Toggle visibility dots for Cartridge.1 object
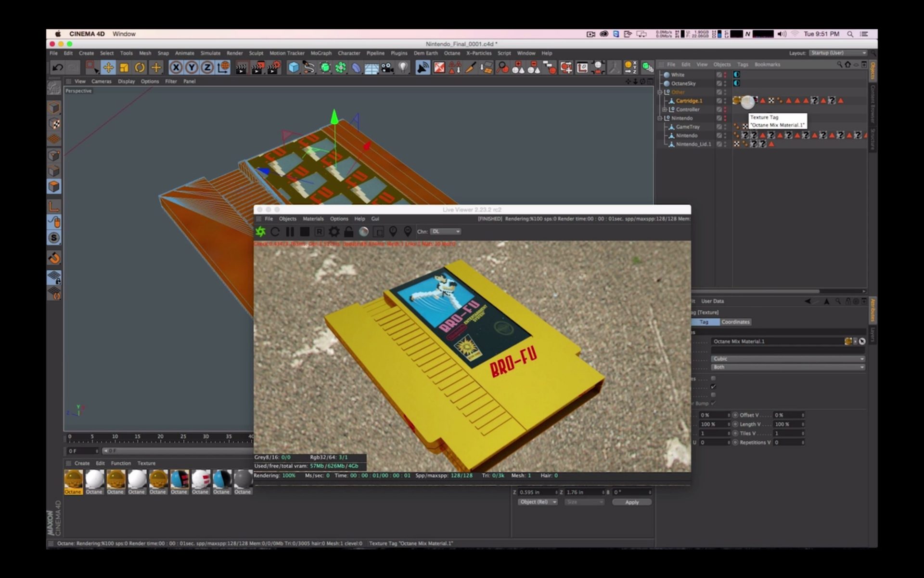Viewport: 924px width, 578px height. click(x=725, y=101)
